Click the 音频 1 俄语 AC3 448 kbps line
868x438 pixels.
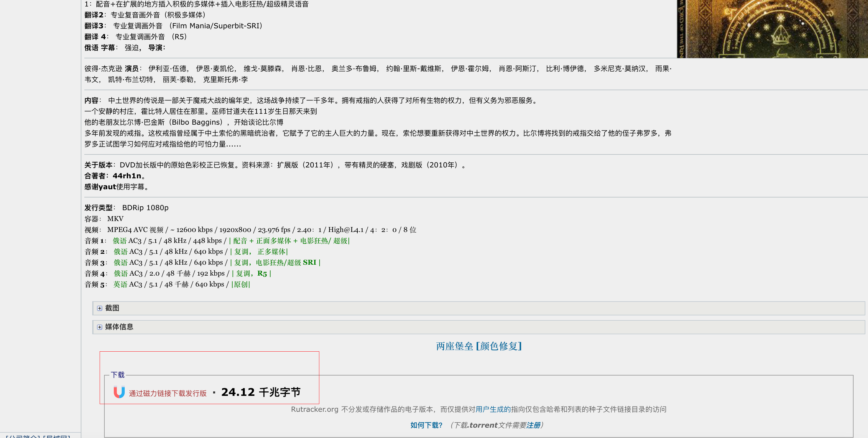click(217, 241)
